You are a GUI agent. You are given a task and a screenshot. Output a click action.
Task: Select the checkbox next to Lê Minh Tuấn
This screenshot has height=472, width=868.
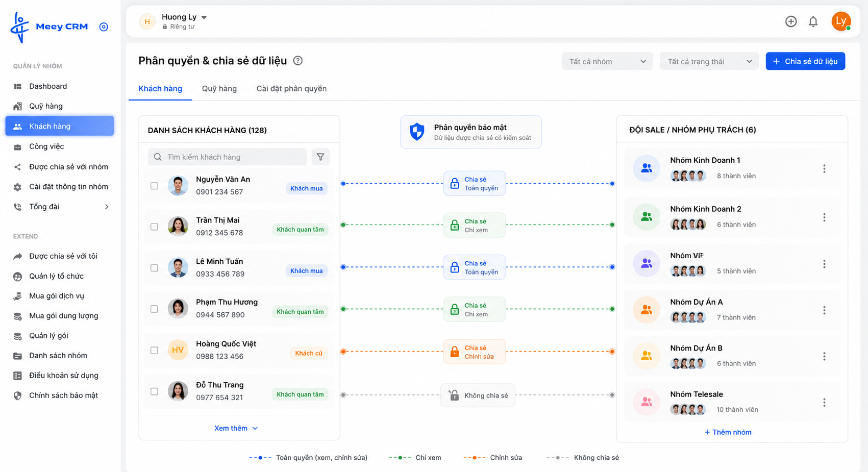coord(154,268)
